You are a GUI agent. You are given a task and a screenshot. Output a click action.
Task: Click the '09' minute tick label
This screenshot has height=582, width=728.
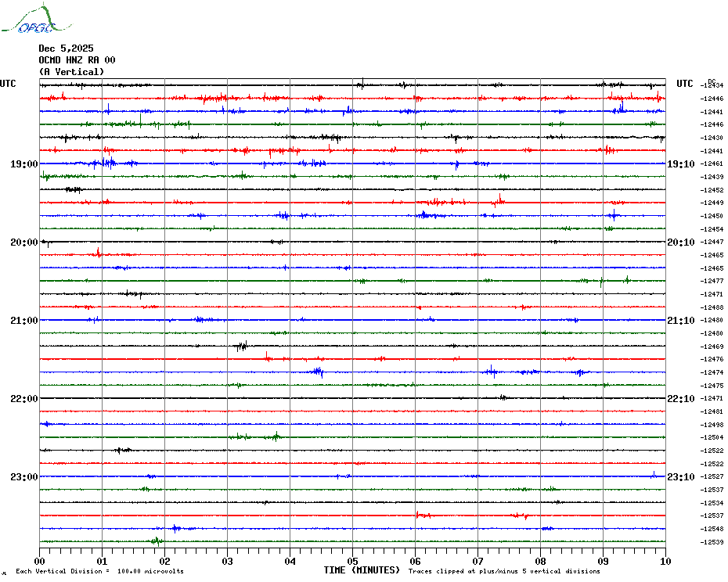pos(603,561)
